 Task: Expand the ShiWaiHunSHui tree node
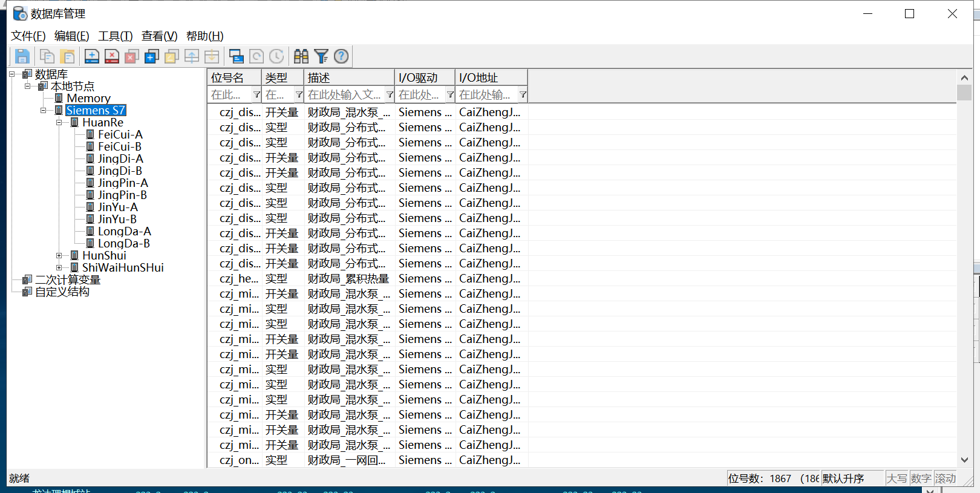click(59, 267)
